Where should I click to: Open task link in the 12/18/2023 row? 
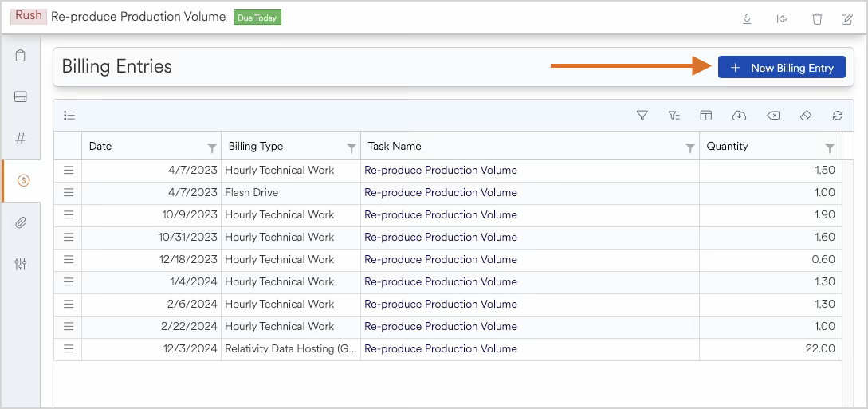pyautogui.click(x=441, y=260)
